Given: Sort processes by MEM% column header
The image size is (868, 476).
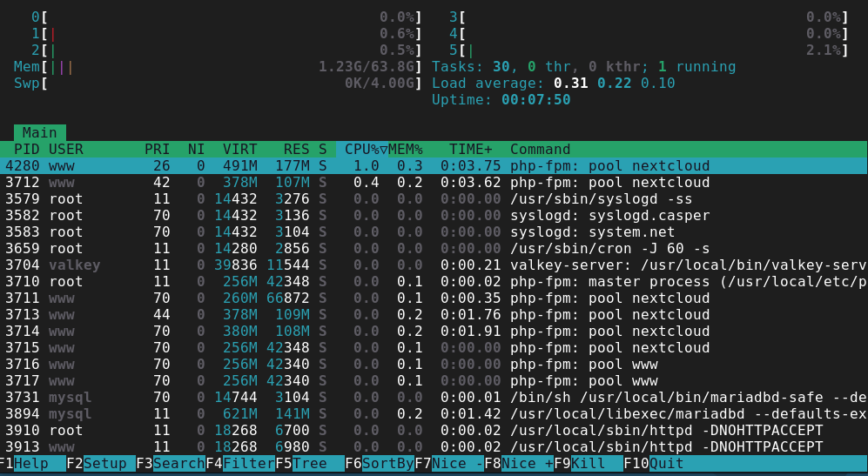Looking at the screenshot, I should coord(405,150).
